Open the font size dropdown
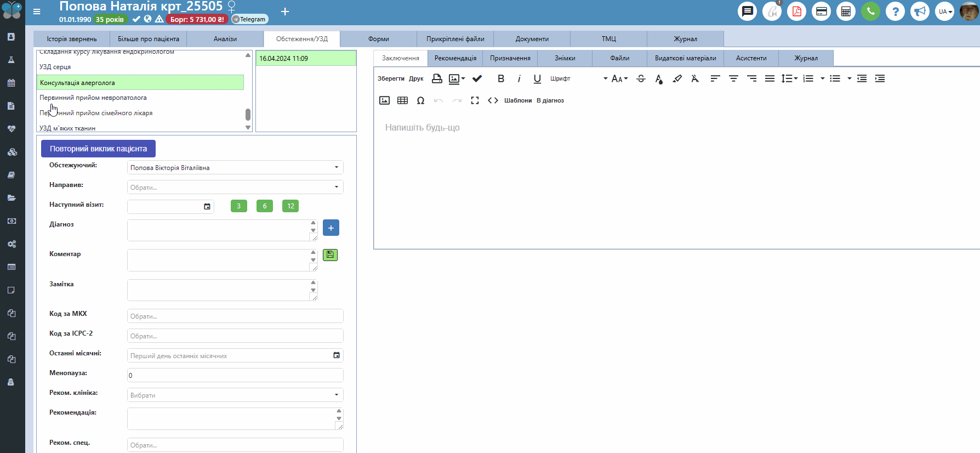 (x=619, y=78)
